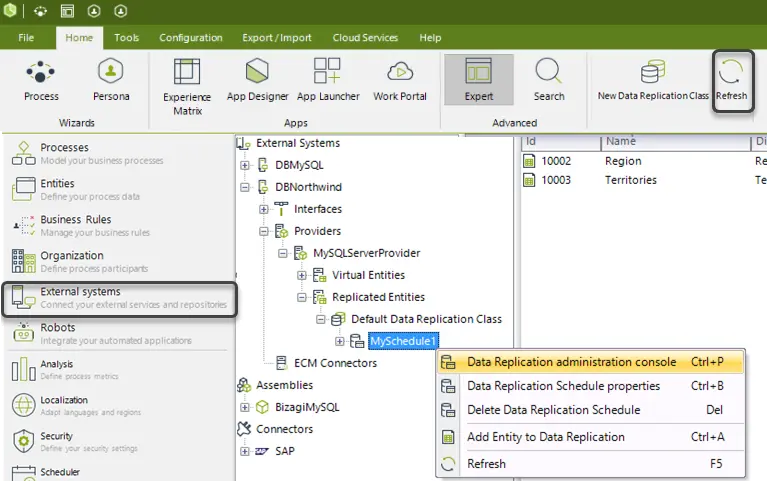Expand the Virtual Entities node
The image size is (767, 481).
tap(302, 275)
